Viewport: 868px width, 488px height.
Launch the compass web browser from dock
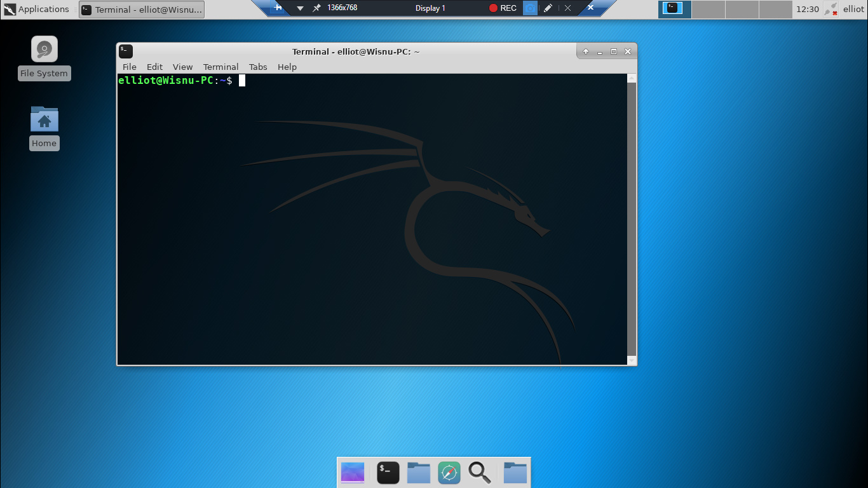449,473
